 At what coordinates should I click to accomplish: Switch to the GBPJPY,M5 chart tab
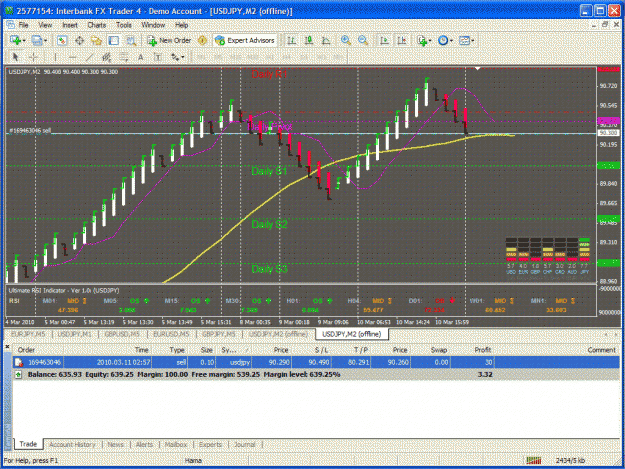coord(219,334)
